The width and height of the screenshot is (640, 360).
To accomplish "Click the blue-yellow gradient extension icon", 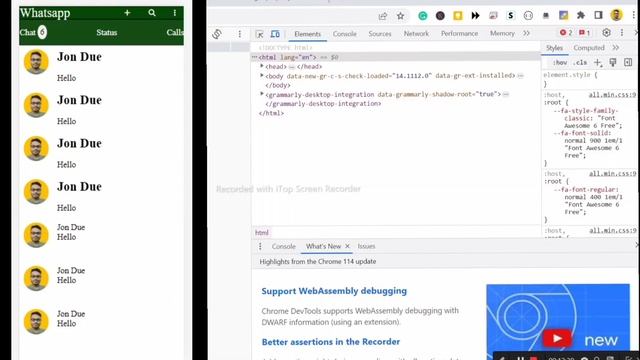I will tap(564, 16).
